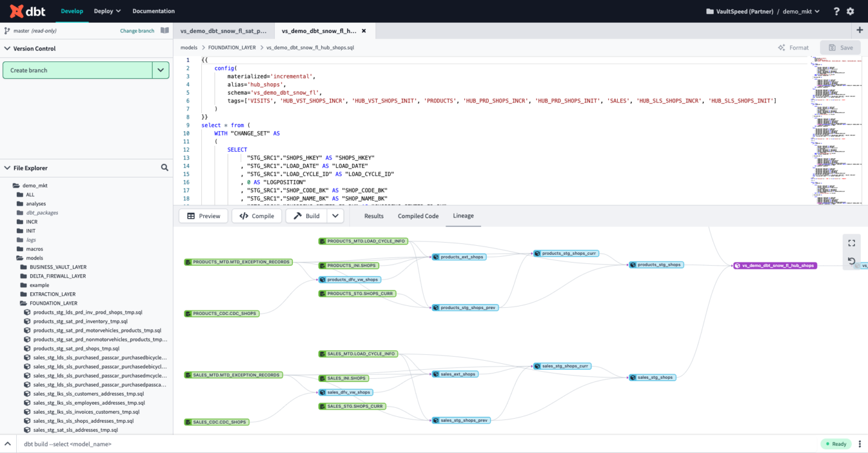
Task: Click the Change branch link
Action: coord(137,31)
